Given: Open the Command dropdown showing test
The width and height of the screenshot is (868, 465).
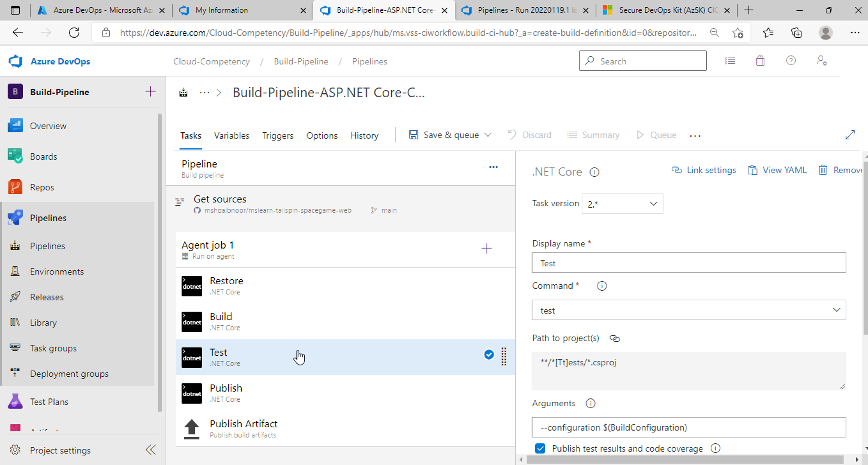Looking at the screenshot, I should (689, 310).
